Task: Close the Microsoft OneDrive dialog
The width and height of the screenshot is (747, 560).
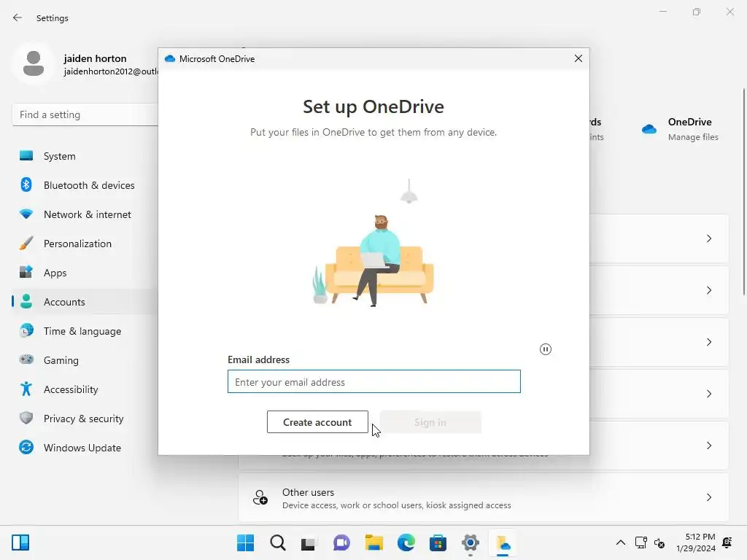Action: pyautogui.click(x=578, y=58)
